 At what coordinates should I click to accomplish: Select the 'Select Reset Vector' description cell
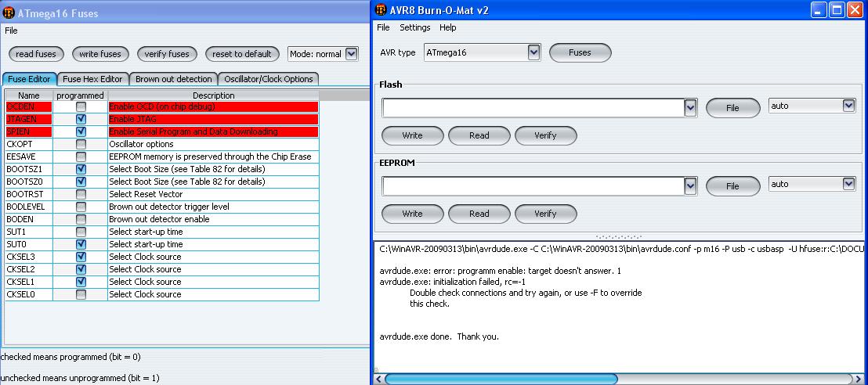[x=214, y=194]
